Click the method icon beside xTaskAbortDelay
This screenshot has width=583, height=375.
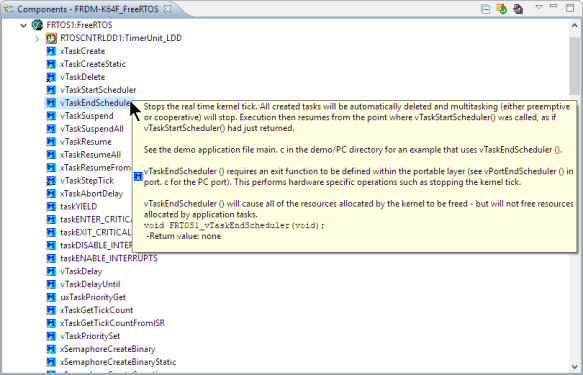tap(51, 194)
